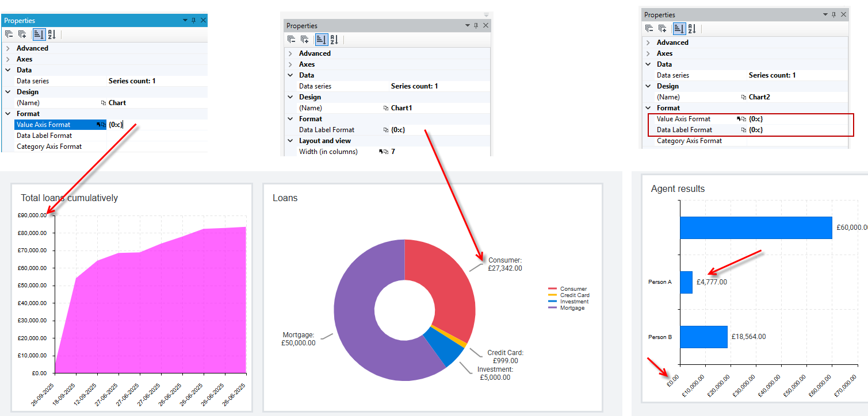Open window position menu on the Chart1 Properties panel
868x416 pixels.
coord(468,25)
